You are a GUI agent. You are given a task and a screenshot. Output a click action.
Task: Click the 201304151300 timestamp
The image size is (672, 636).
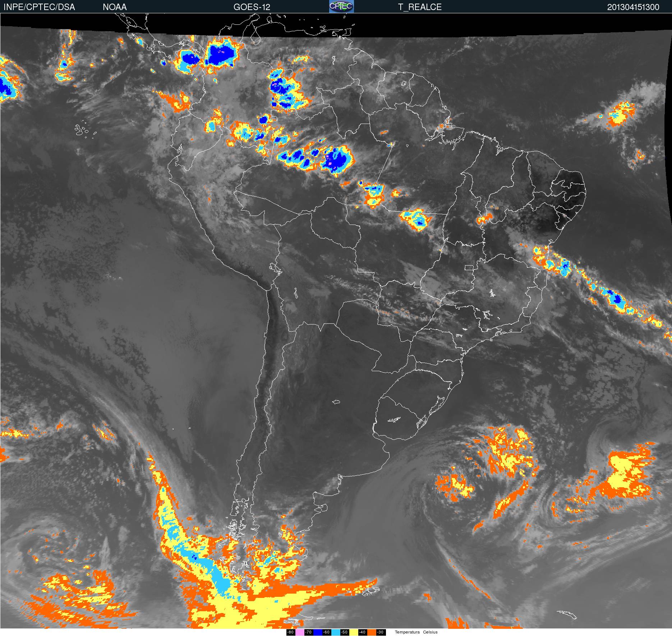[633, 7]
